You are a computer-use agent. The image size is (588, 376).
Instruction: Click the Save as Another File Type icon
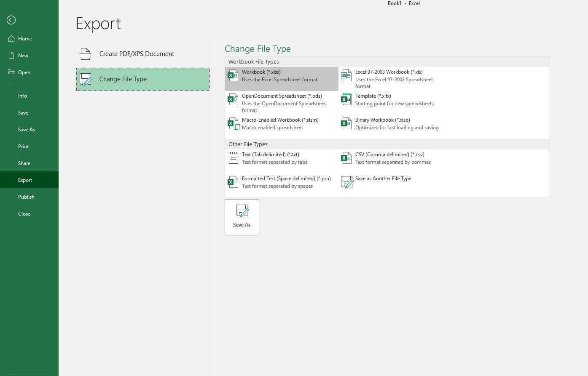click(x=347, y=182)
